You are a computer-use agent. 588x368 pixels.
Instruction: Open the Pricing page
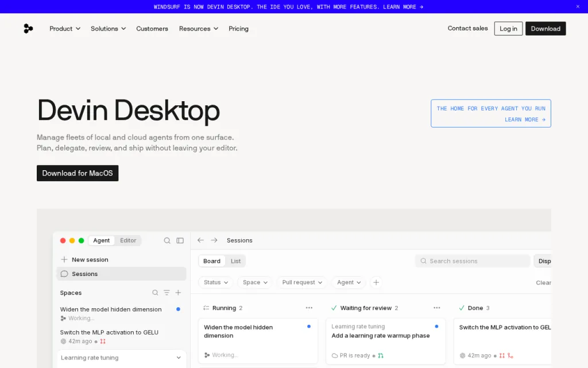(x=238, y=29)
